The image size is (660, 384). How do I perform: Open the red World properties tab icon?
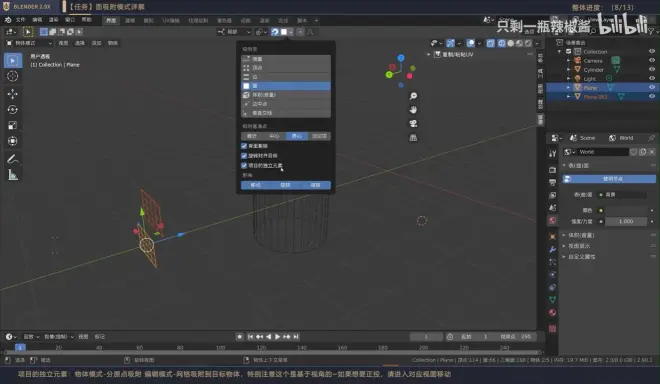(x=553, y=220)
